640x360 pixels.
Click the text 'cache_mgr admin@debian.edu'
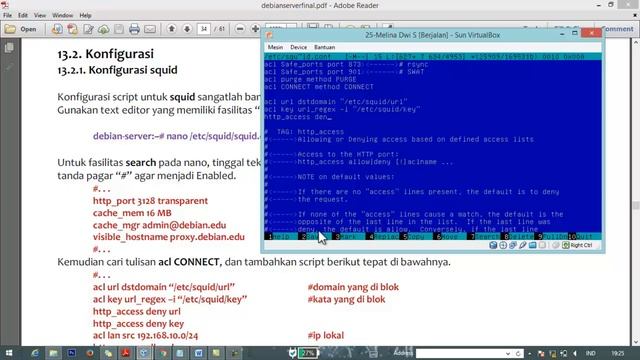(159, 225)
